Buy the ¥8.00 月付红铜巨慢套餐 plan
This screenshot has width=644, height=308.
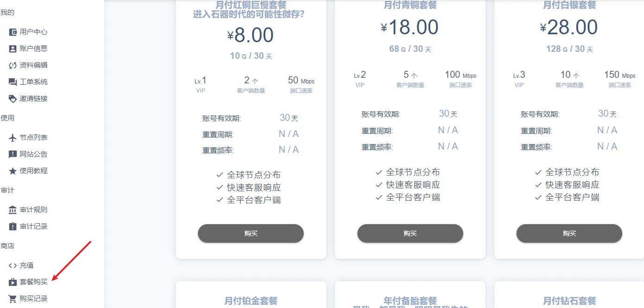251,233
